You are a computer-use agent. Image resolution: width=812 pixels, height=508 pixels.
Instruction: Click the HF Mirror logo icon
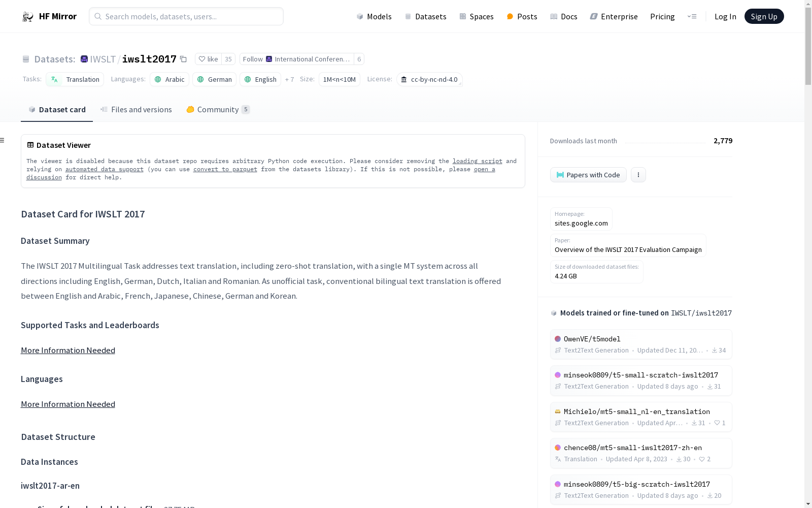(x=28, y=17)
